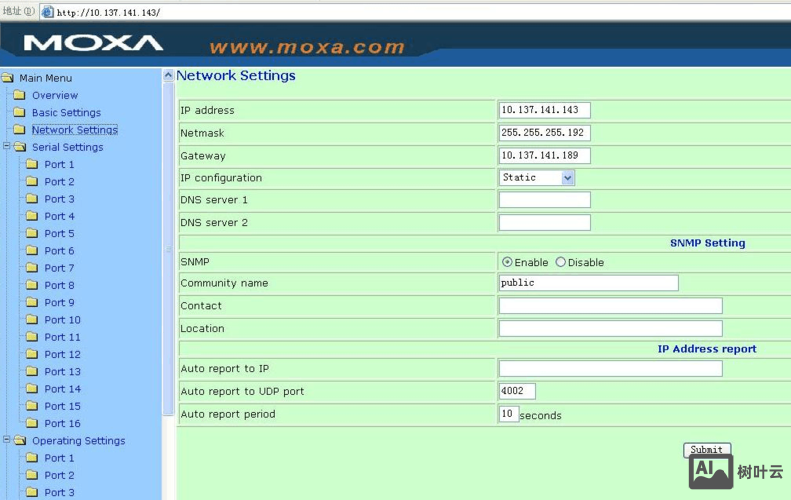This screenshot has width=791, height=500.
Task: Click the Community name field containing public
Action: pyautogui.click(x=589, y=283)
